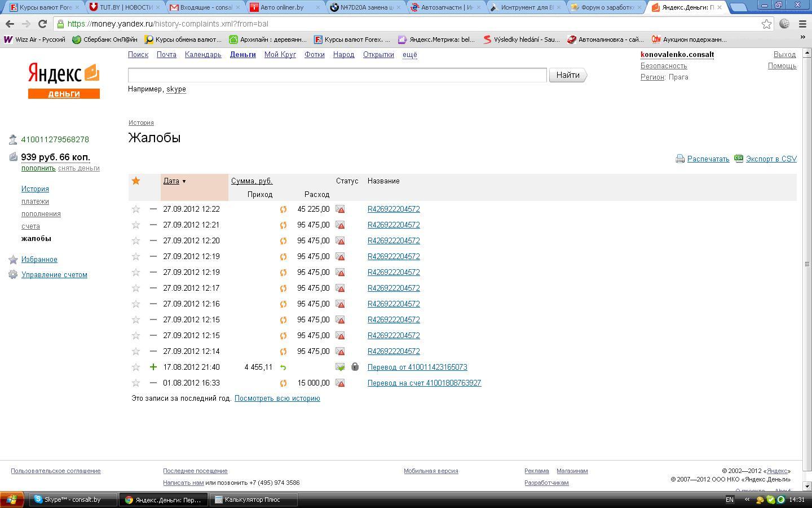Toggle favorite star for 27.09.2012 12:22 entry
The image size is (812, 508).
tap(136, 209)
